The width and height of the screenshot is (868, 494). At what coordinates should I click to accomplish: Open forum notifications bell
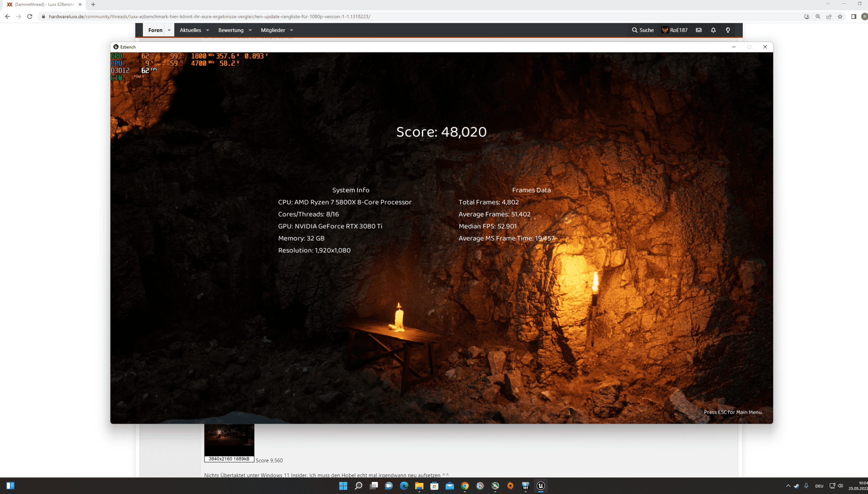pos(713,30)
